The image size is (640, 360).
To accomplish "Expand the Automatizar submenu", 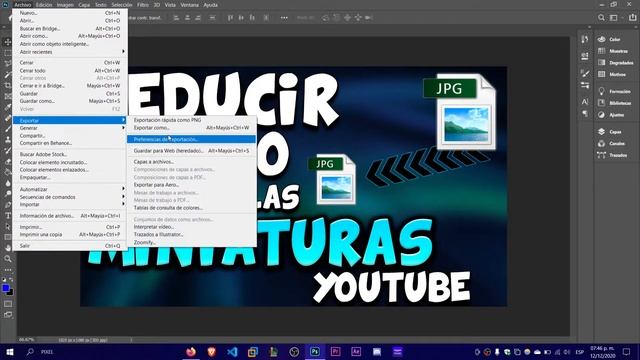I will point(70,189).
